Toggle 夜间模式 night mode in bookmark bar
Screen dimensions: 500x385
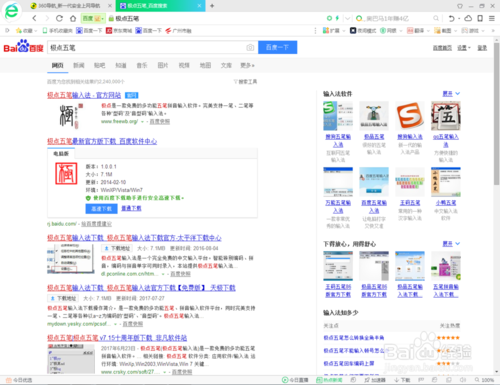click(x=363, y=31)
